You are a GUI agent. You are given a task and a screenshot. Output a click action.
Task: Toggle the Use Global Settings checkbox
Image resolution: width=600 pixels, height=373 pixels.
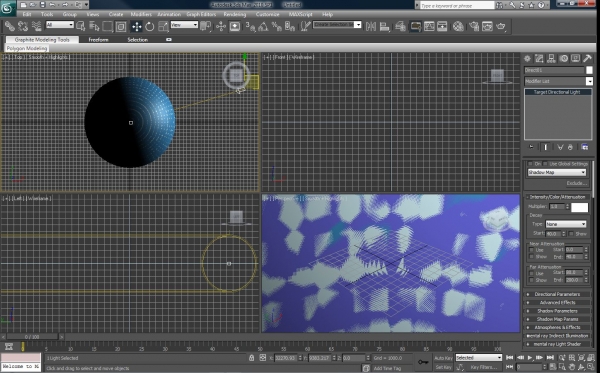click(545, 164)
